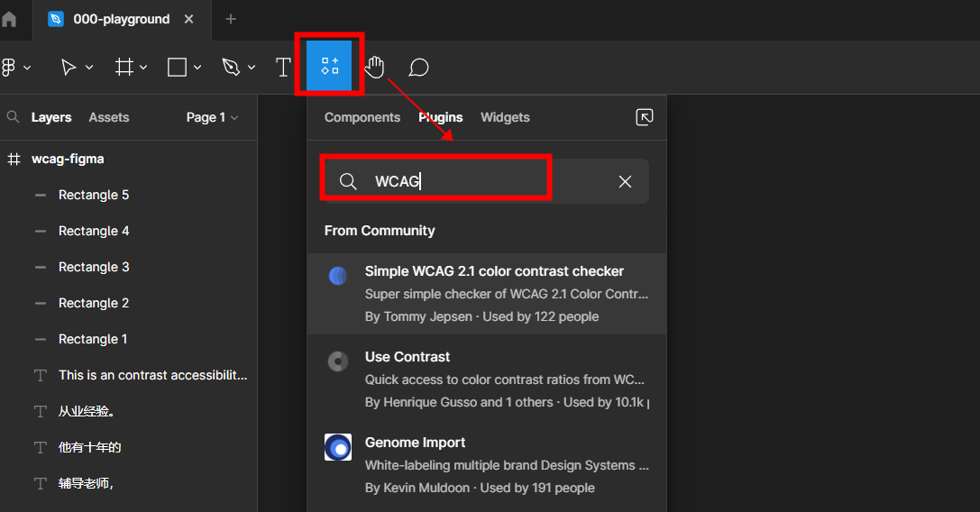Image resolution: width=980 pixels, height=512 pixels.
Task: Click the Home icon
Action: point(9,19)
